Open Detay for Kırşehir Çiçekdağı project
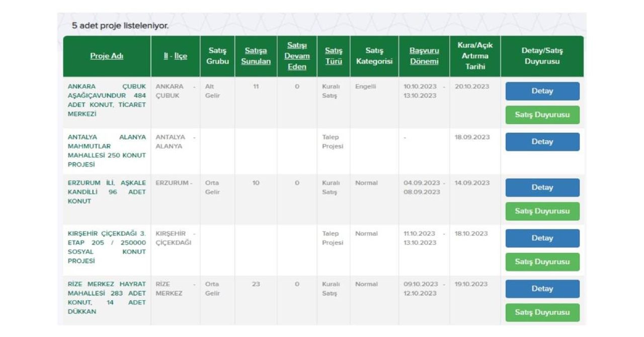Image resolution: width=644 pixels, height=337 pixels. point(542,238)
